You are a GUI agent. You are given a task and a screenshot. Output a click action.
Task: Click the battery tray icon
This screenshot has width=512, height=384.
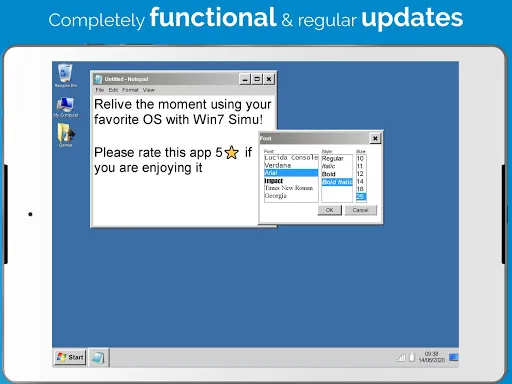coord(412,357)
